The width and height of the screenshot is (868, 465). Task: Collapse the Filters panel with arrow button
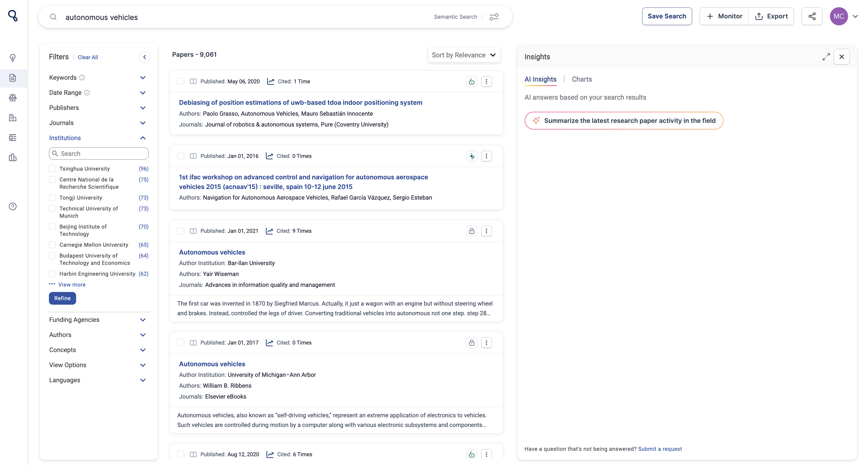(145, 57)
